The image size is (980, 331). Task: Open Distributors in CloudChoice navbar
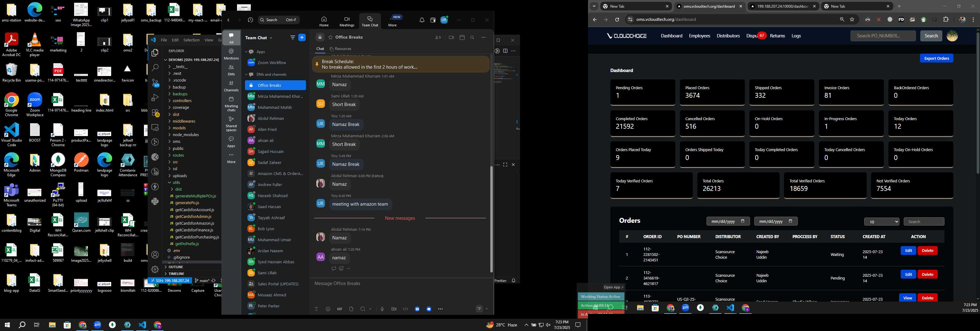click(728, 36)
